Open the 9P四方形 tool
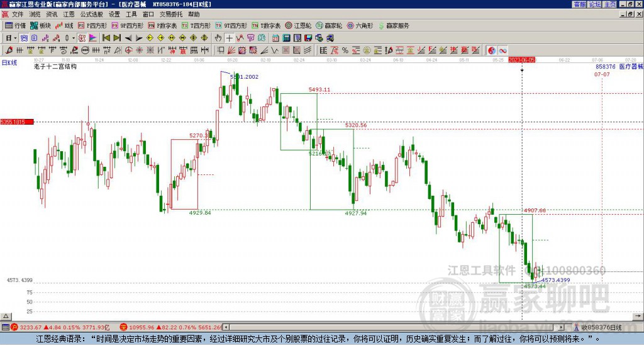Viewport: 644px width, 345px height. [128, 25]
